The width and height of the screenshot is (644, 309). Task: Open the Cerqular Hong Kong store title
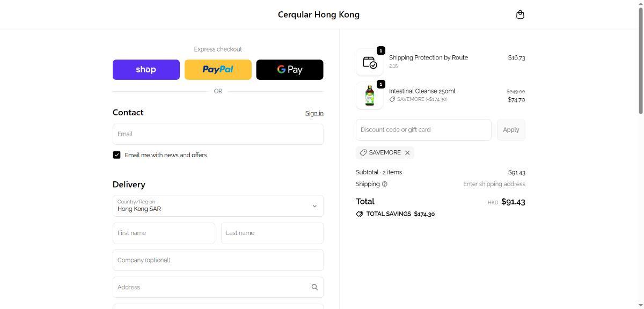(x=319, y=14)
